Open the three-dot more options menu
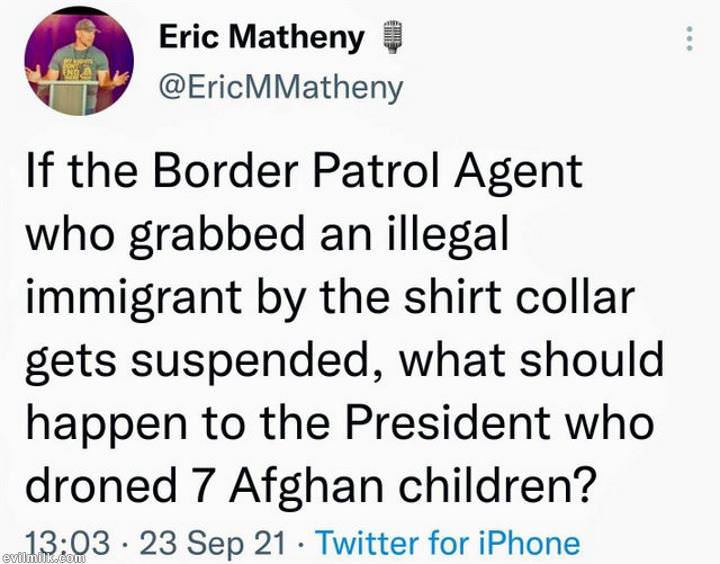 pos(689,39)
